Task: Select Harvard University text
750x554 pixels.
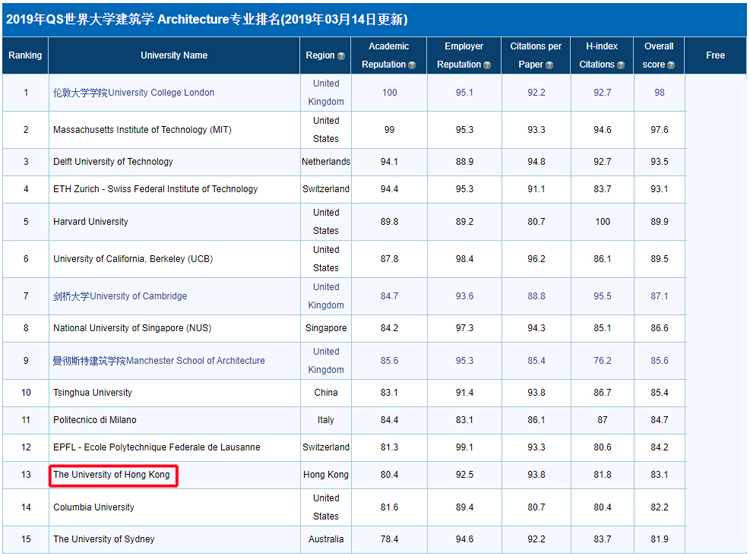Action: point(90,222)
